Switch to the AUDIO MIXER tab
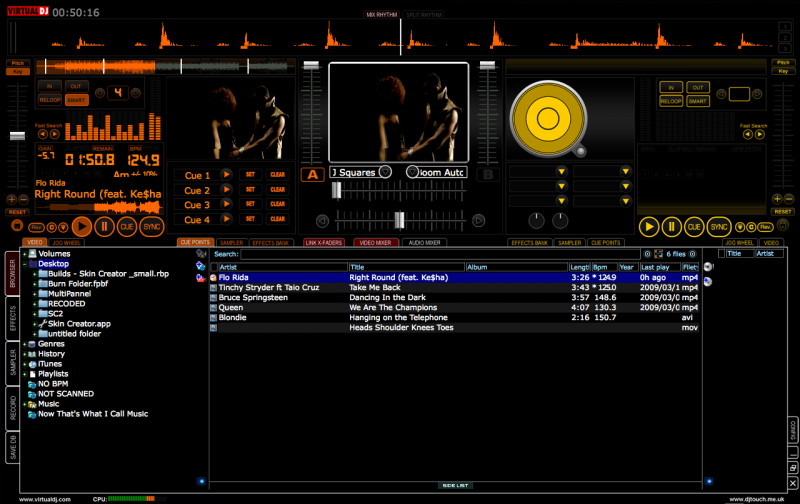Image resolution: width=800 pixels, height=504 pixels. pos(424,243)
